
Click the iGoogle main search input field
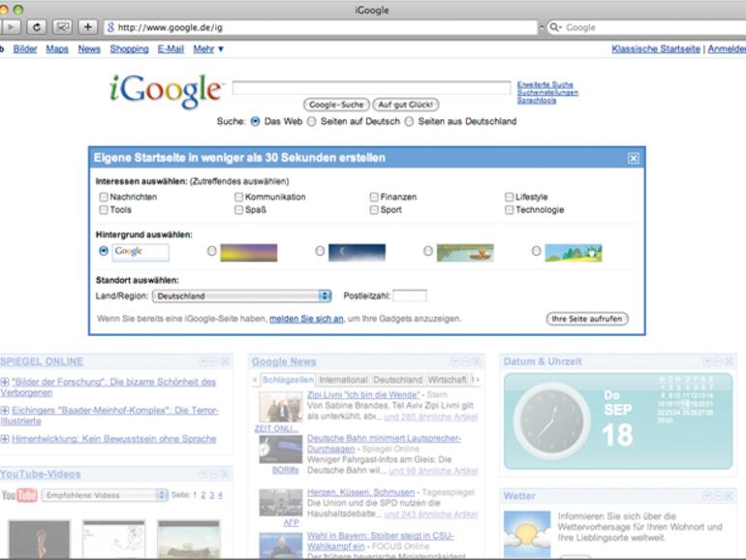(372, 87)
